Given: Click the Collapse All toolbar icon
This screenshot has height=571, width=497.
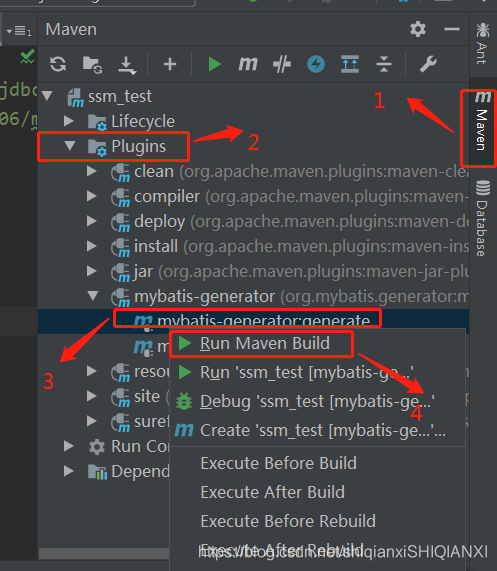Looking at the screenshot, I should 384,64.
